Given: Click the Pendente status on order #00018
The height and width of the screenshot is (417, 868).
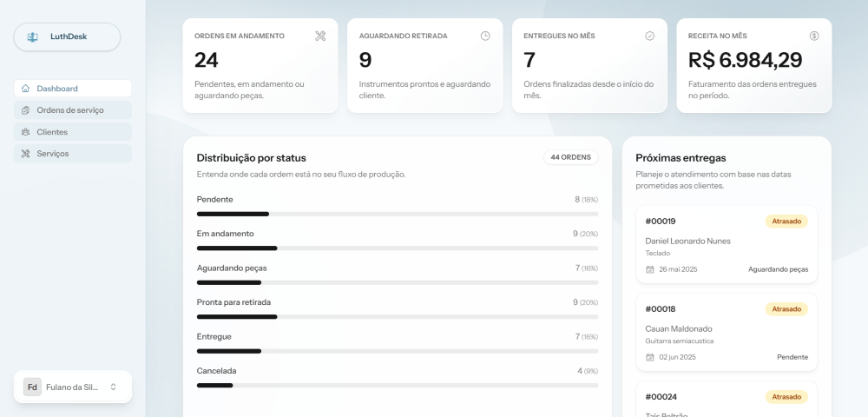Looking at the screenshot, I should [x=792, y=357].
